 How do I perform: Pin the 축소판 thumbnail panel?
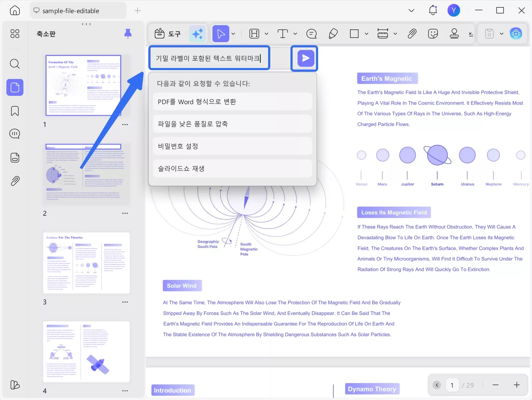point(128,34)
